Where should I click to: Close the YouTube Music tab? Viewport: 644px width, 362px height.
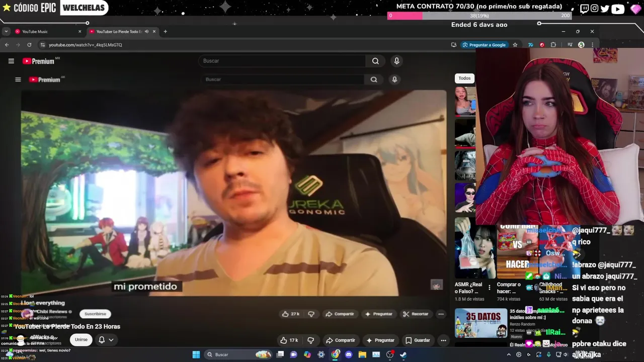[x=79, y=32]
